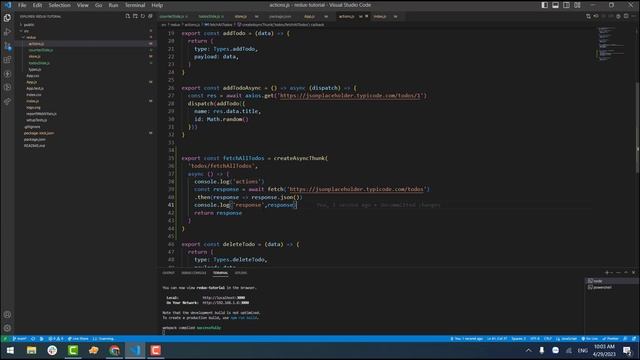This screenshot has height=360, width=640.
Task: Toggle the primary sidebar layout icon in the title bar
Action: click(x=544, y=5)
